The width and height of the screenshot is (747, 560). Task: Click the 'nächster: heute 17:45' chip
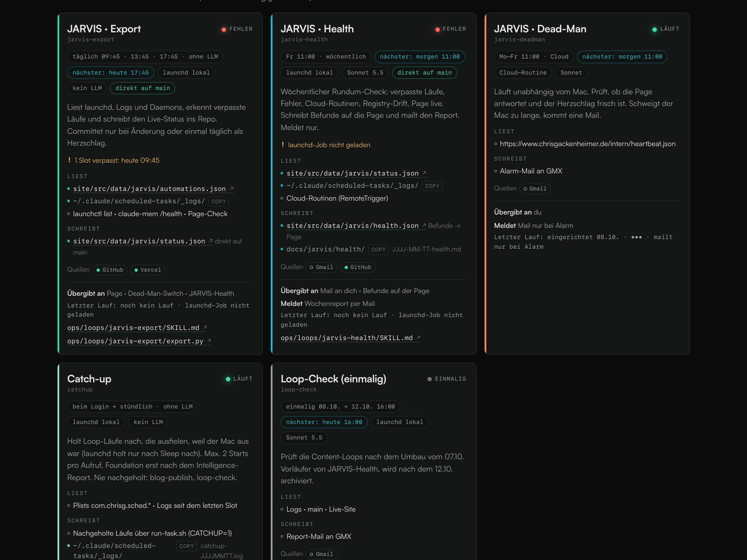110,73
